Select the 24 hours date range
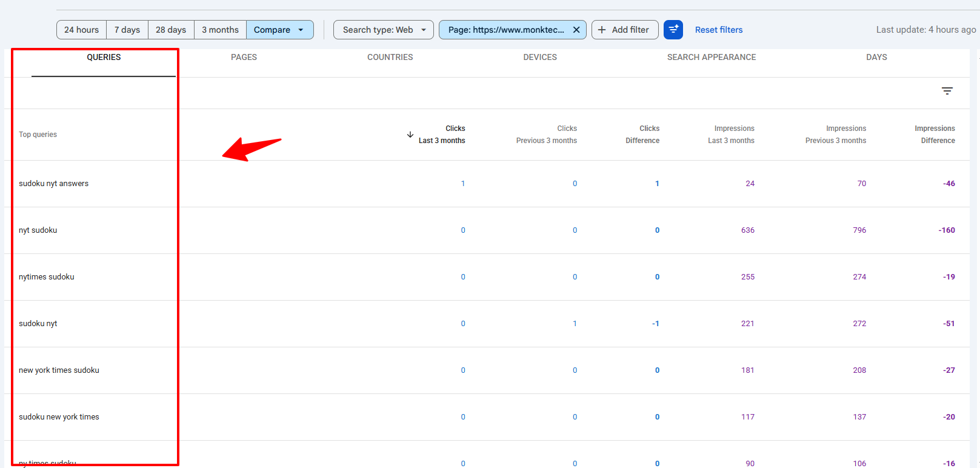Viewport: 980px width, 468px height. (82, 30)
